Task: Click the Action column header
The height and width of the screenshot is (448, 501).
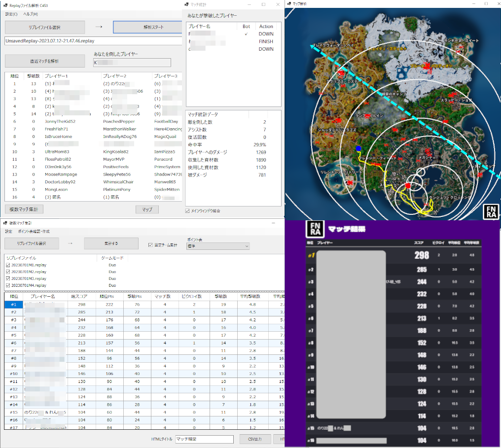Action: tap(266, 27)
